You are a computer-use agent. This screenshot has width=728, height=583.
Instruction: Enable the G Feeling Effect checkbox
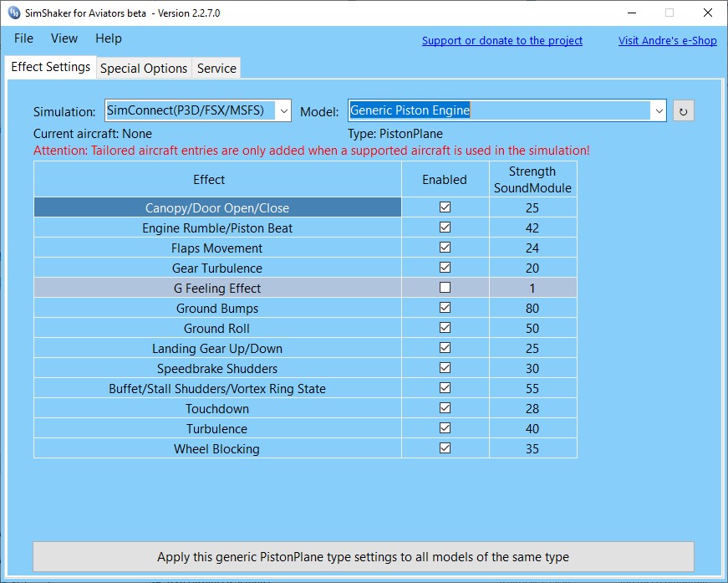(x=444, y=288)
